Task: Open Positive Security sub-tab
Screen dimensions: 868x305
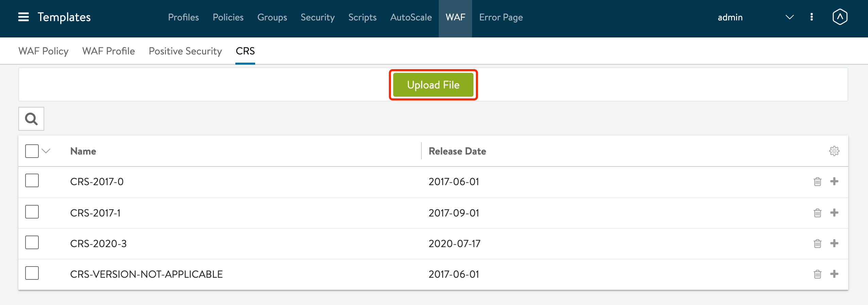Action: [x=185, y=51]
